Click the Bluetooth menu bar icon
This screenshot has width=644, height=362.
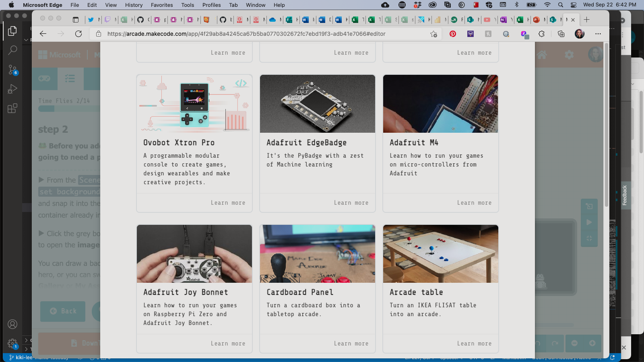(517, 5)
